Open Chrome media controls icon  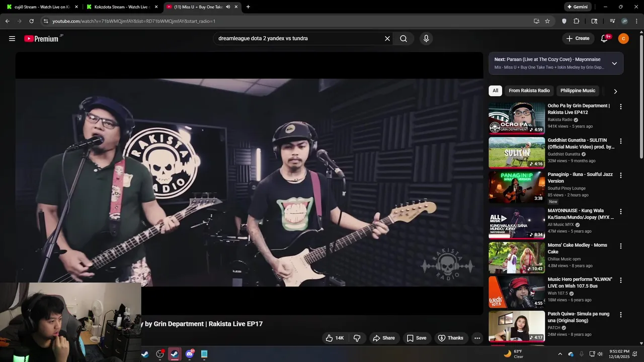click(612, 21)
